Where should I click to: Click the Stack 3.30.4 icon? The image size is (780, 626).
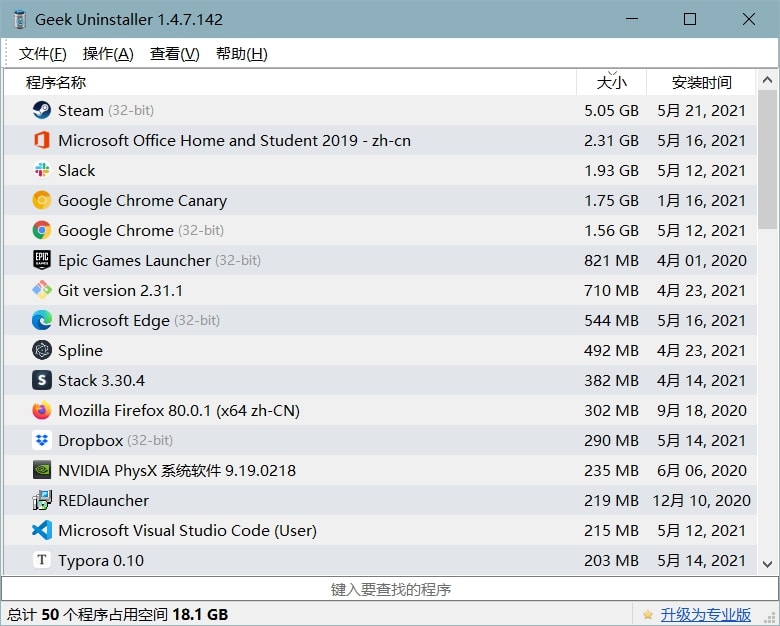(42, 380)
